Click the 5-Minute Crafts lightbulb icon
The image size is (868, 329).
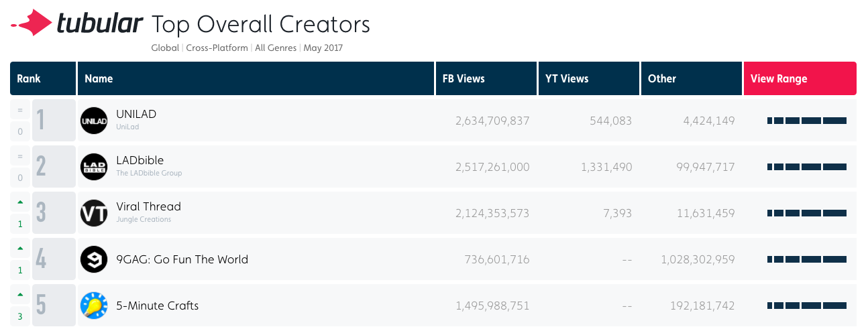[94, 306]
